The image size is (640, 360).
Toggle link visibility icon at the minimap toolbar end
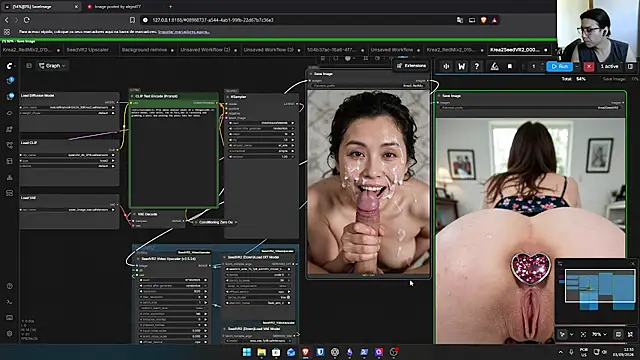point(630,334)
